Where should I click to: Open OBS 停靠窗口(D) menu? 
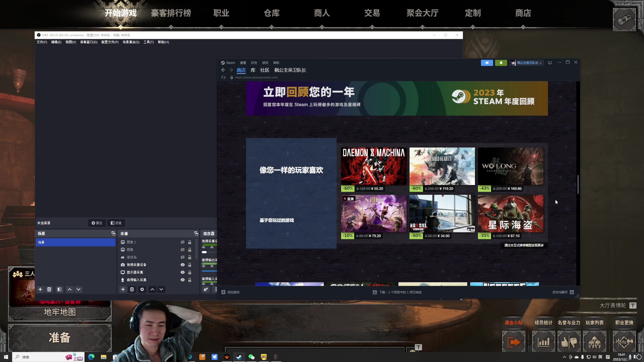(x=89, y=42)
